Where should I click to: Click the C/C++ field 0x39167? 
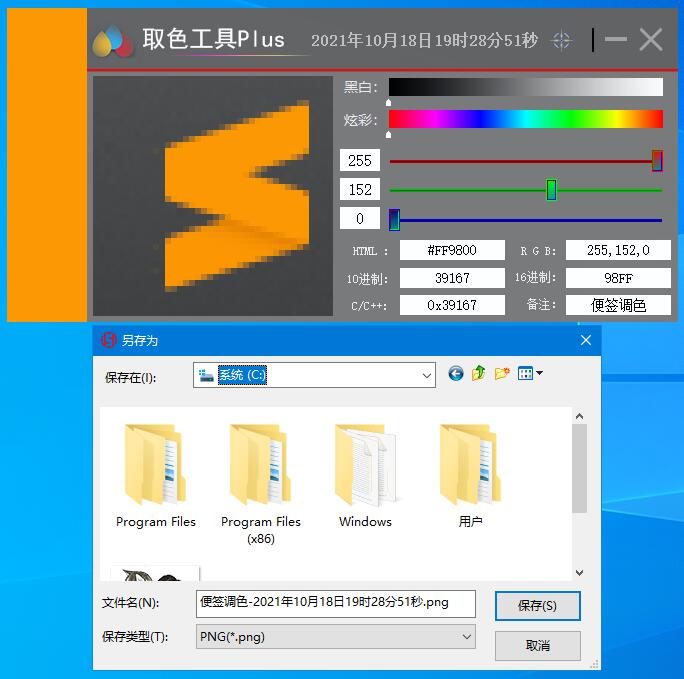coord(452,305)
